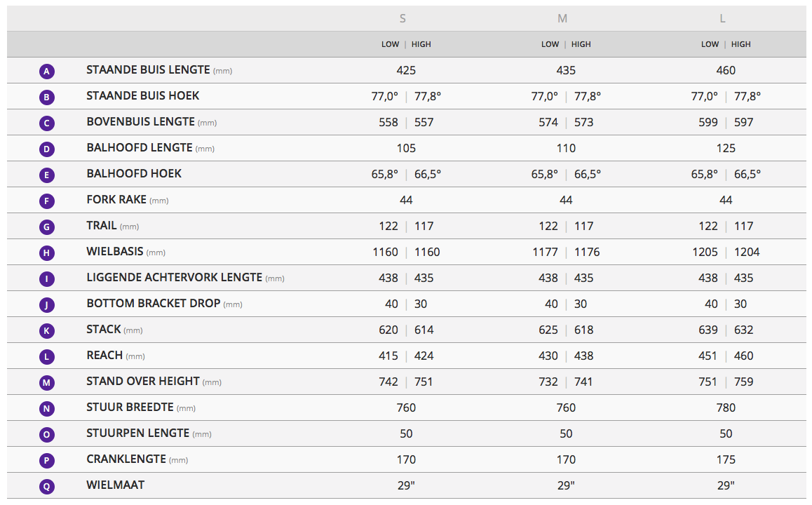
Task: Click the 29" wheel size under L
Action: pyautogui.click(x=726, y=485)
